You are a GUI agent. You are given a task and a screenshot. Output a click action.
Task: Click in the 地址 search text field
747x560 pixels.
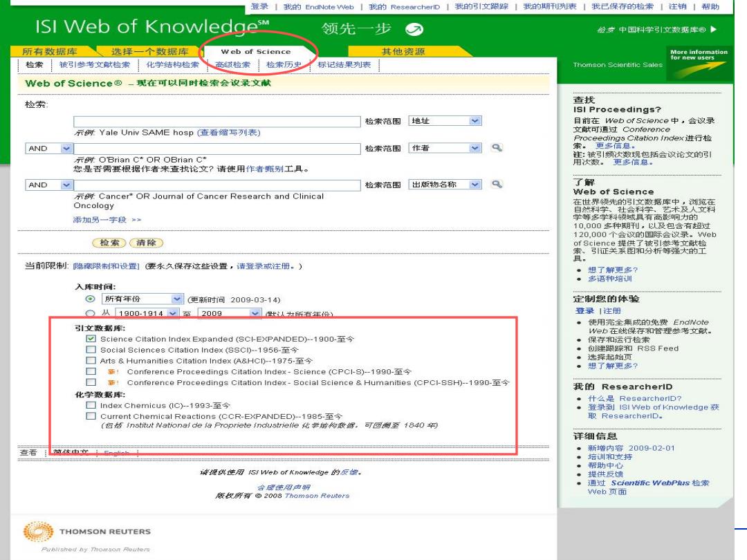216,122
